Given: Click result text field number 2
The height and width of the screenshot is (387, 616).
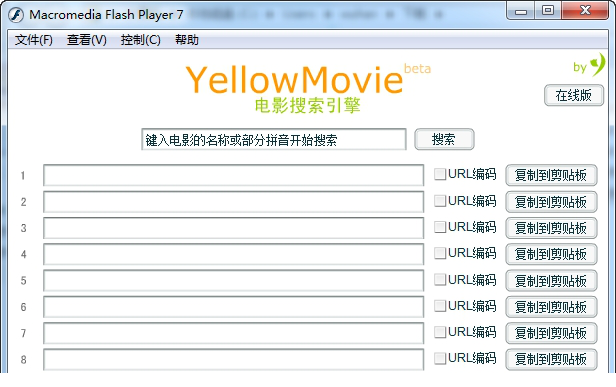Looking at the screenshot, I should point(233,202).
